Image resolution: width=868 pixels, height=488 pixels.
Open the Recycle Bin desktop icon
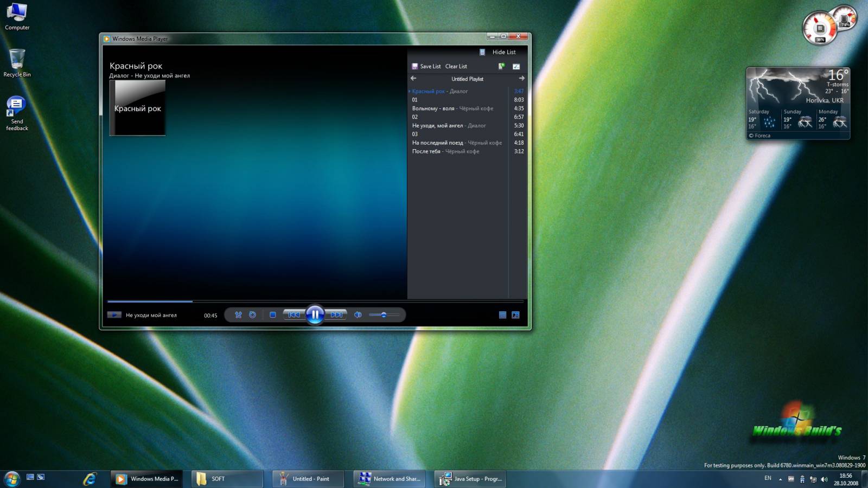click(17, 63)
